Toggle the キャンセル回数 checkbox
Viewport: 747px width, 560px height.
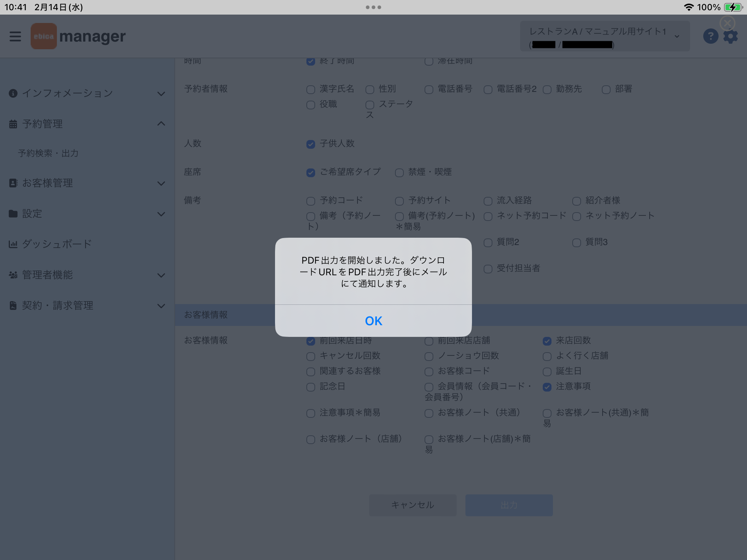(x=311, y=357)
